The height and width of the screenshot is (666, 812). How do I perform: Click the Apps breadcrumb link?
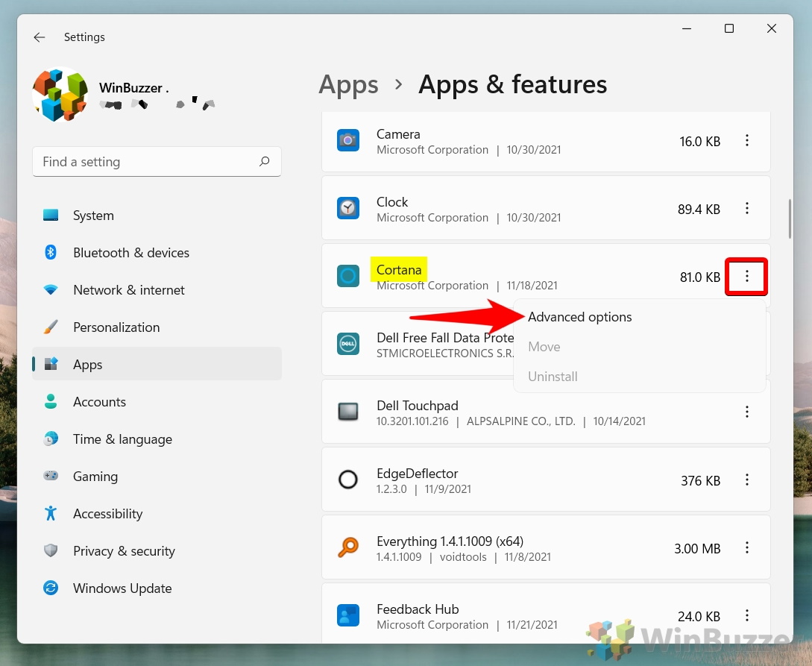pyautogui.click(x=348, y=85)
